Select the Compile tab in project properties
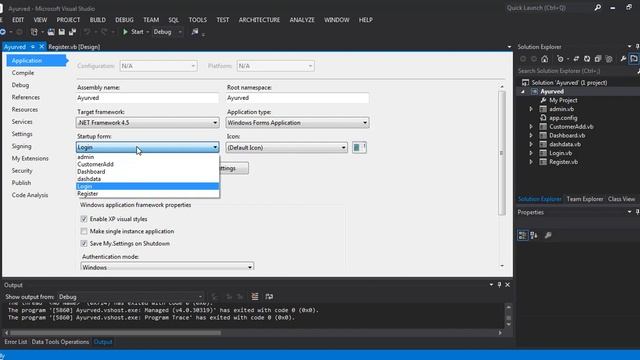The width and height of the screenshot is (640, 360). pyautogui.click(x=23, y=73)
